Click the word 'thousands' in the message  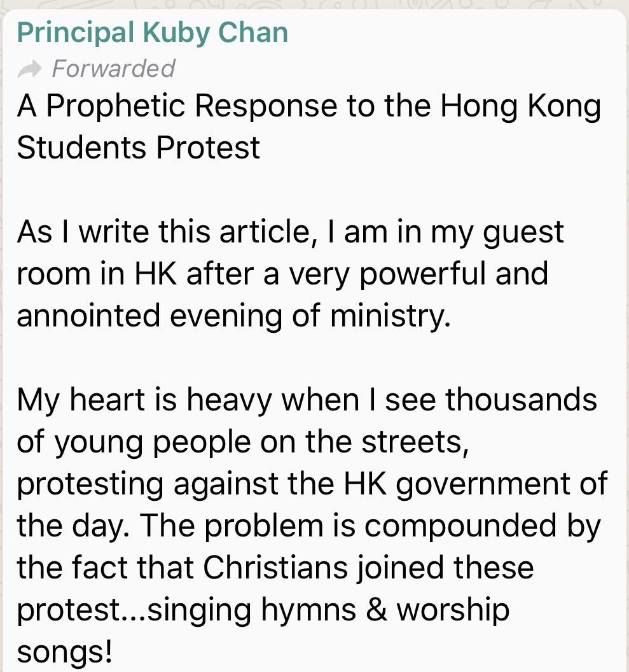pos(521,400)
